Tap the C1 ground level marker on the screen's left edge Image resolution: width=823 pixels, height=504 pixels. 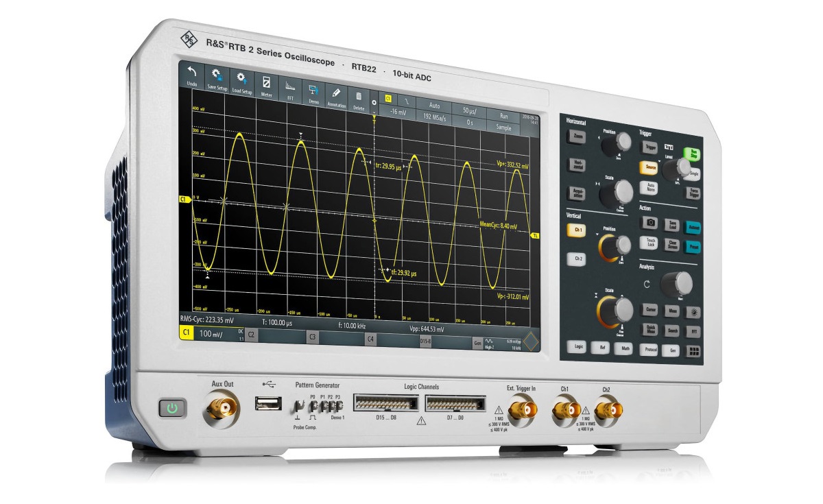coord(183,199)
